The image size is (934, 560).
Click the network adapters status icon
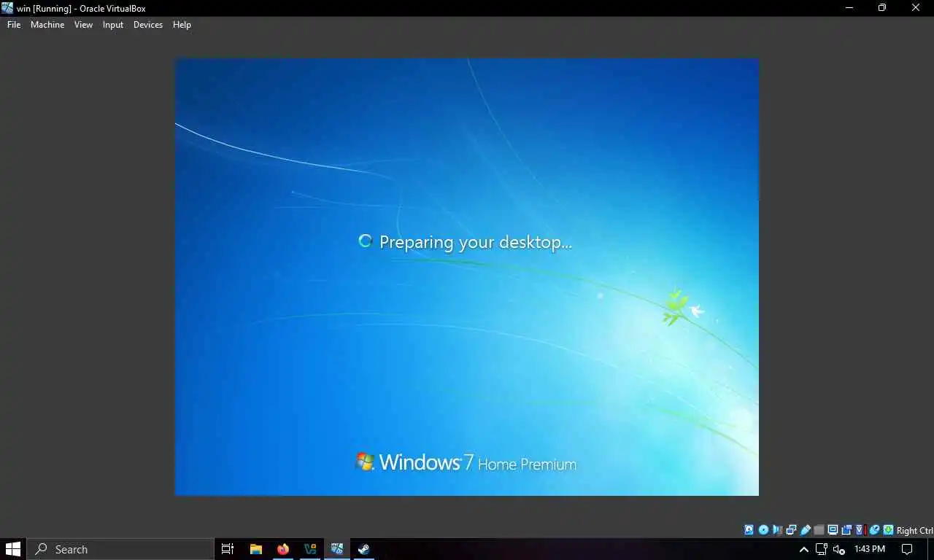click(x=791, y=530)
